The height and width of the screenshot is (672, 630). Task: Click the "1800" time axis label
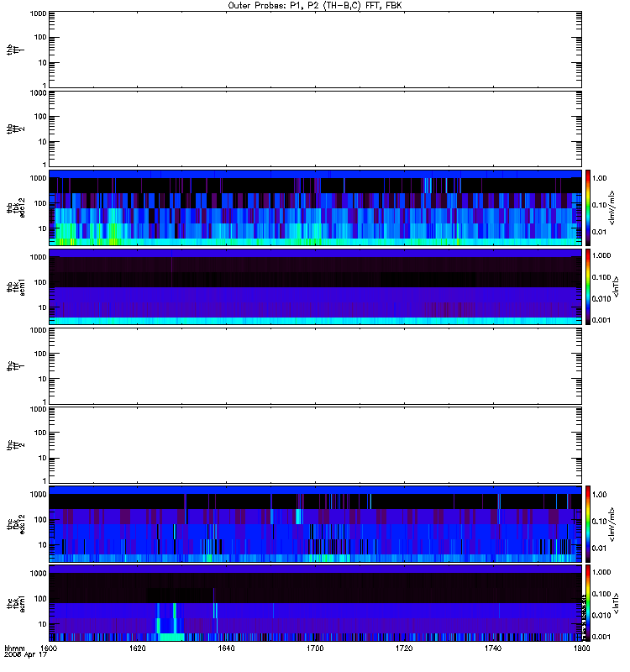pos(581,648)
